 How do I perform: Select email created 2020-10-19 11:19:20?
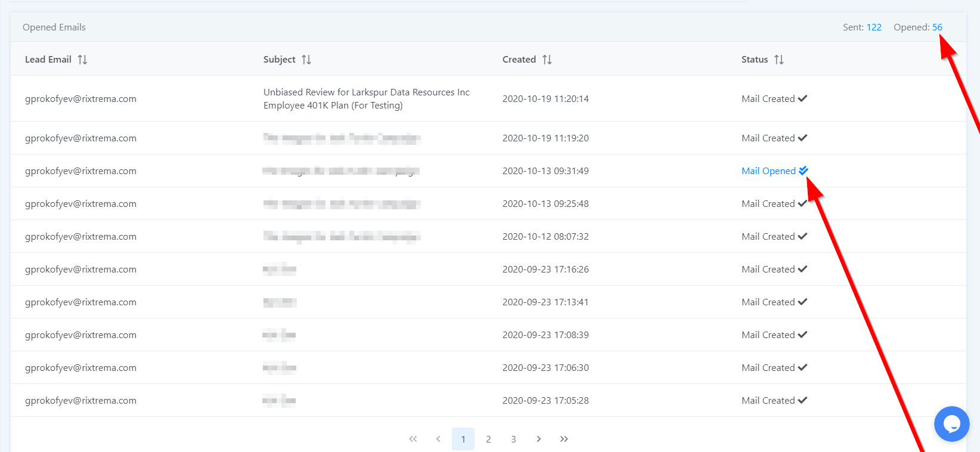(545, 138)
